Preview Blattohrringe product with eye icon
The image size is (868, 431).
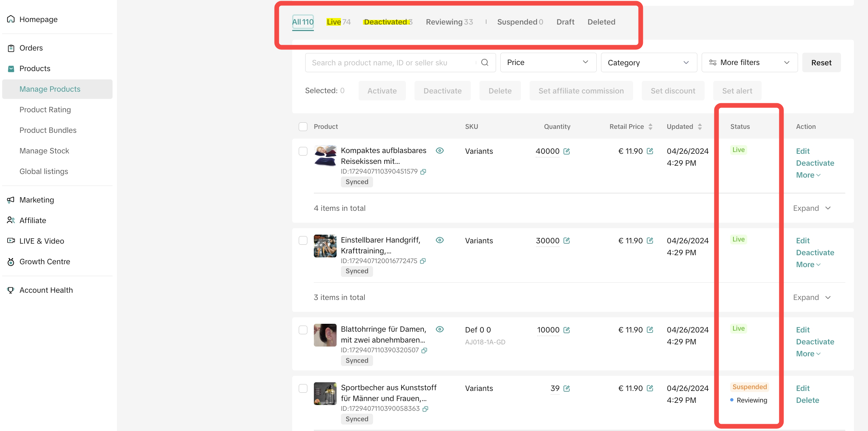tap(439, 329)
